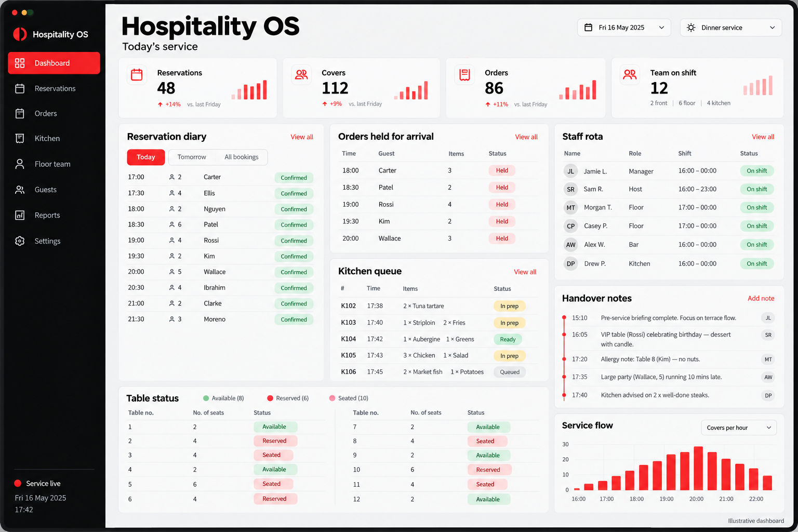Click the Held badge for Carter's order

pyautogui.click(x=502, y=170)
